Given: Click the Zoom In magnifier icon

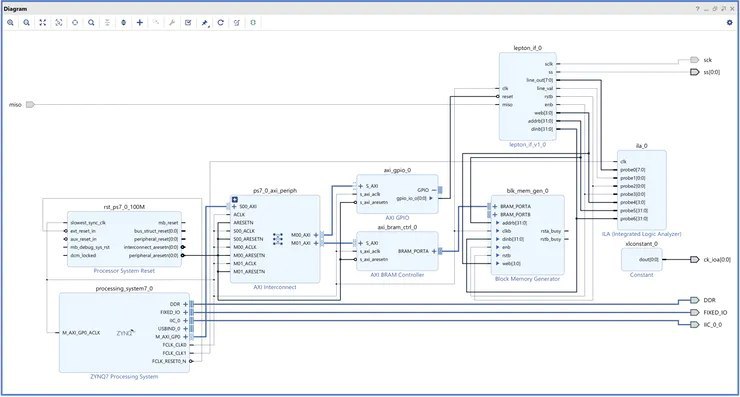Looking at the screenshot, I should (10, 23).
